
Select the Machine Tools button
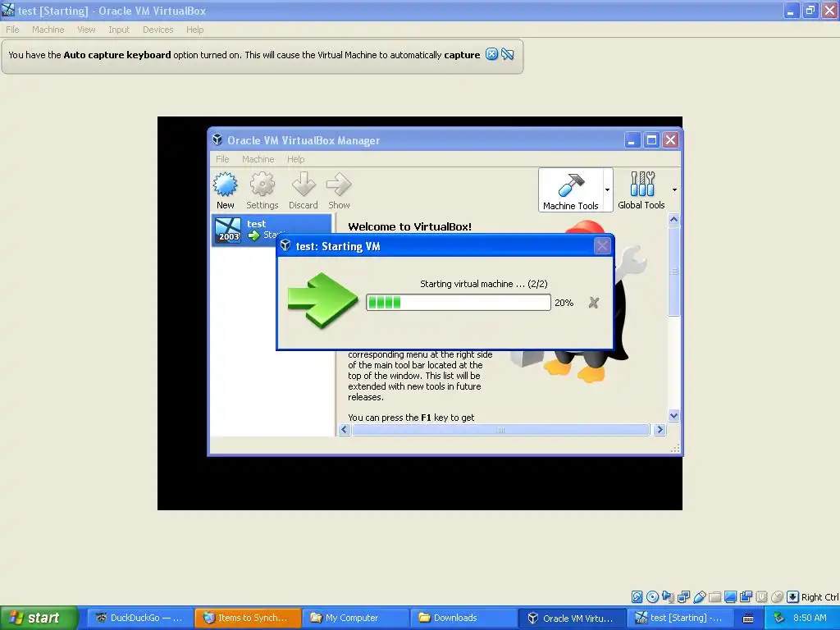(x=571, y=190)
